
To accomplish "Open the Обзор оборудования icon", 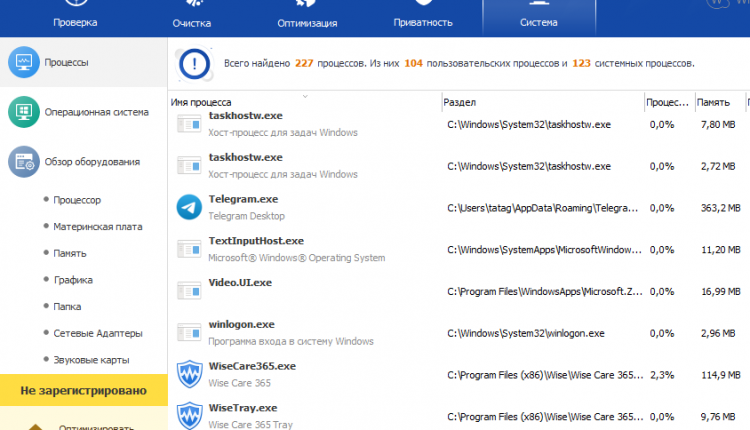I will coord(23,162).
